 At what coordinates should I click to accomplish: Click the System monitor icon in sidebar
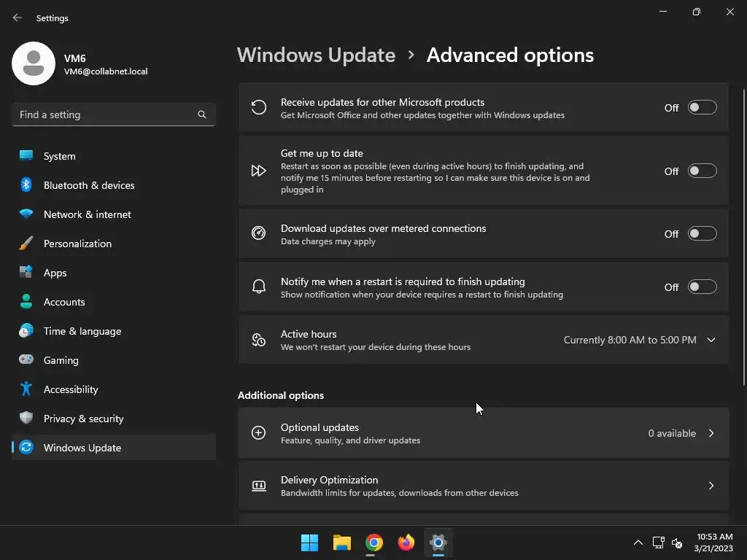pos(26,156)
